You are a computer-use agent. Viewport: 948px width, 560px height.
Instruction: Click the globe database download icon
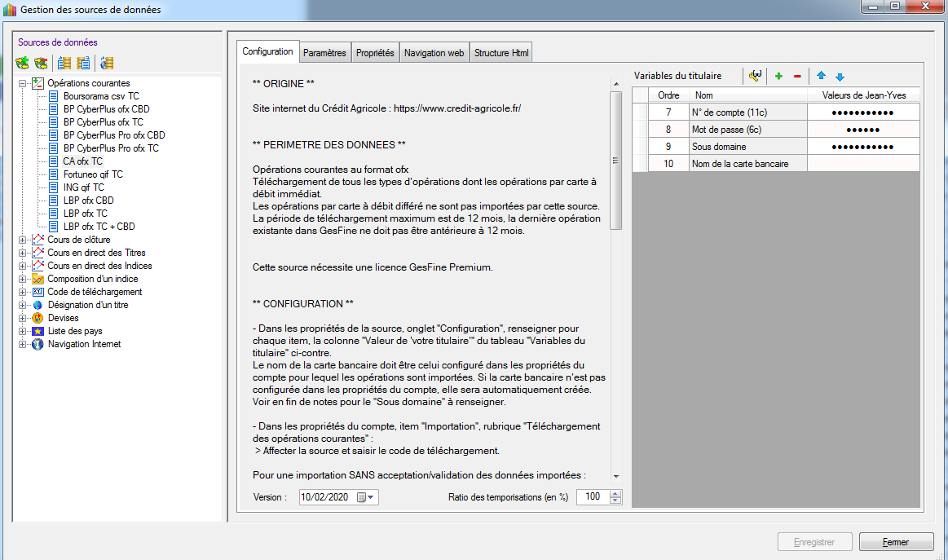107,63
